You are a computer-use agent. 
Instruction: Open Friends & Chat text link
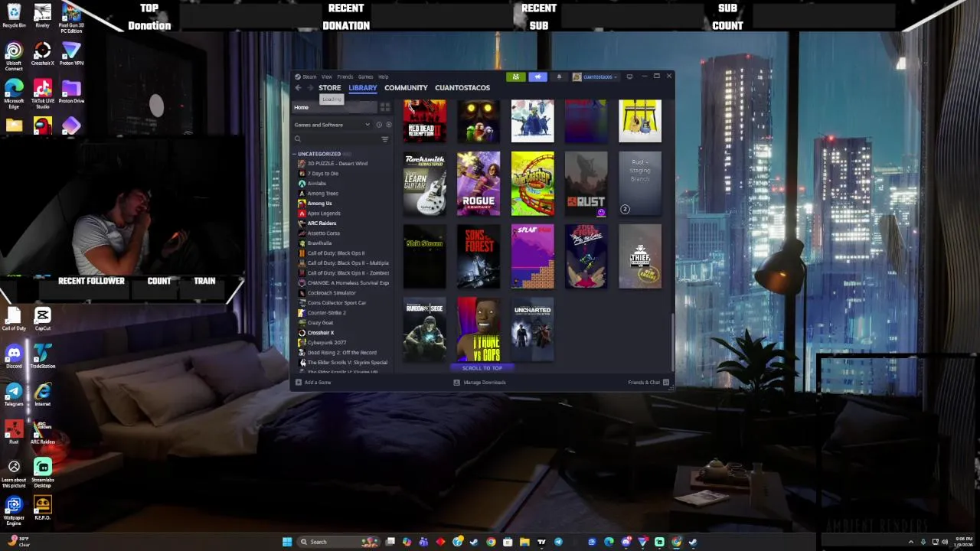[x=644, y=383]
